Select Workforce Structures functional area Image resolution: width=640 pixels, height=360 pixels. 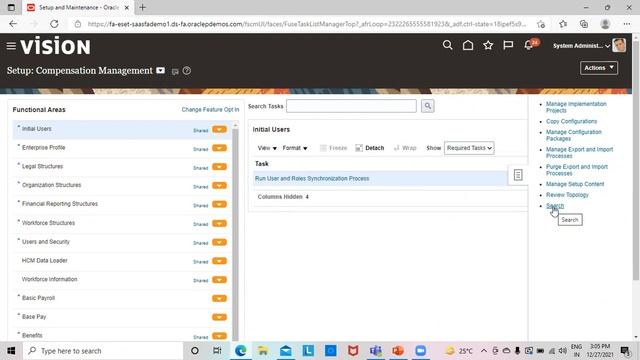48,223
